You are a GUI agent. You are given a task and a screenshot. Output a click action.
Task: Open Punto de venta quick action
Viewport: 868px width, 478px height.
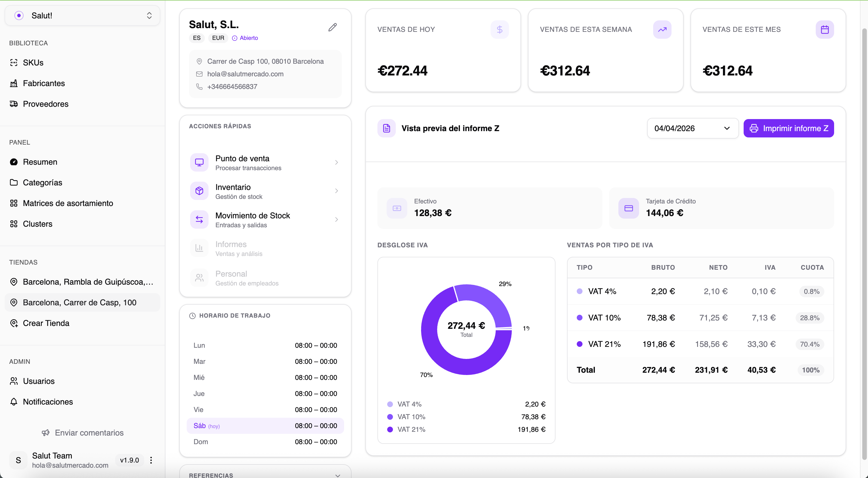tap(199, 162)
